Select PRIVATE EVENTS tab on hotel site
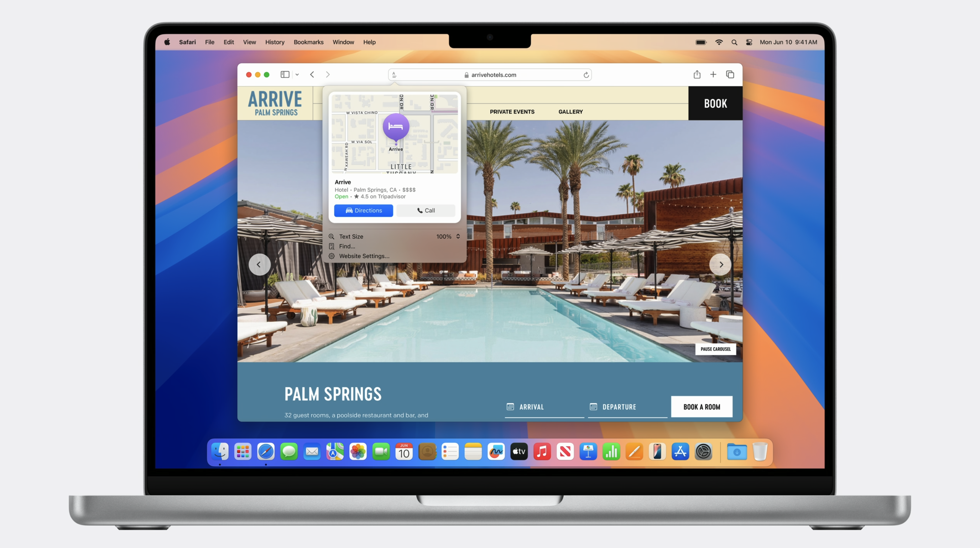 512,112
